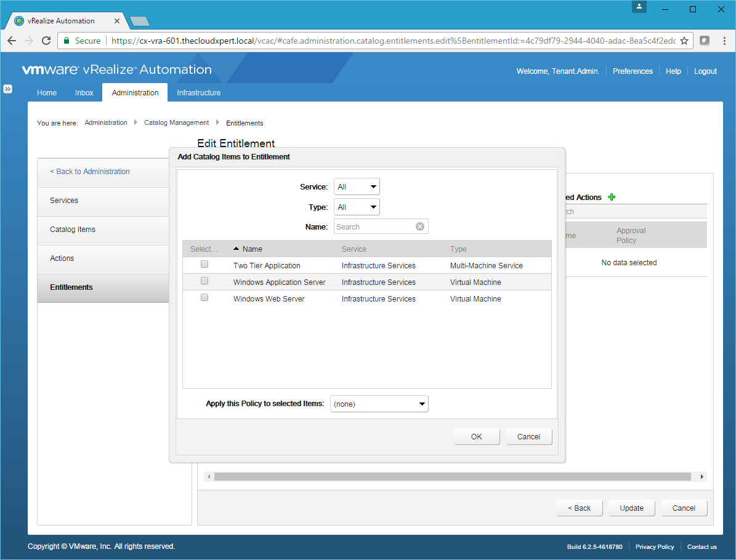This screenshot has width=736, height=560.
Task: Clear the Name search field using X icon
Action: (x=420, y=226)
